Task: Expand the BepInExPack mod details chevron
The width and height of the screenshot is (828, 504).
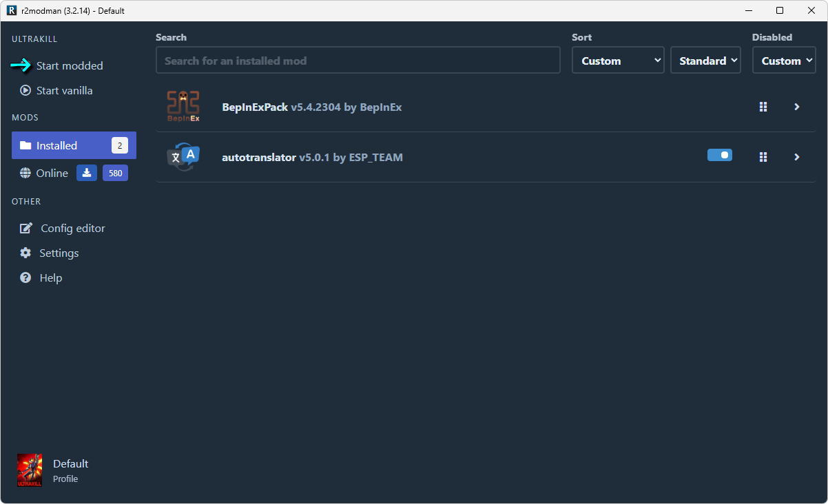Action: (796, 107)
